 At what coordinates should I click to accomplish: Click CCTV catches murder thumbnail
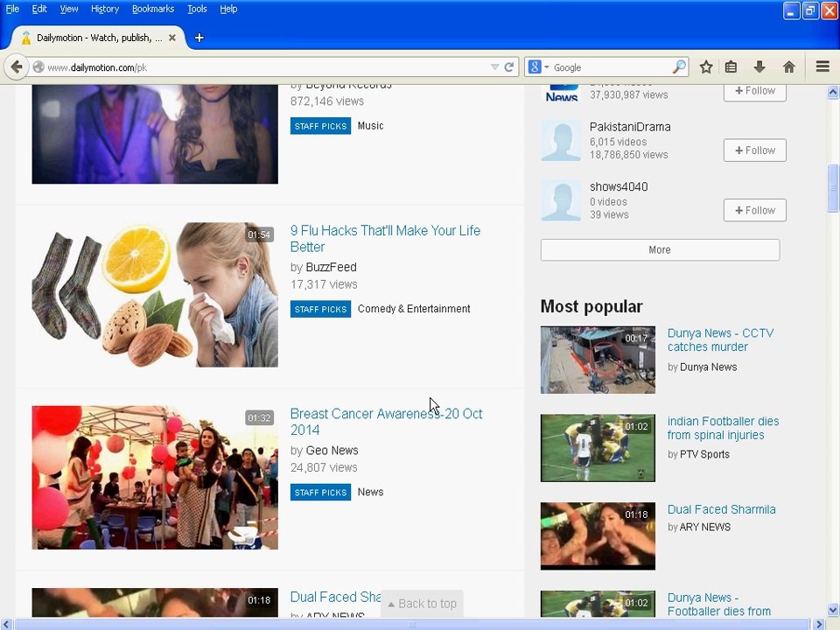[598, 360]
